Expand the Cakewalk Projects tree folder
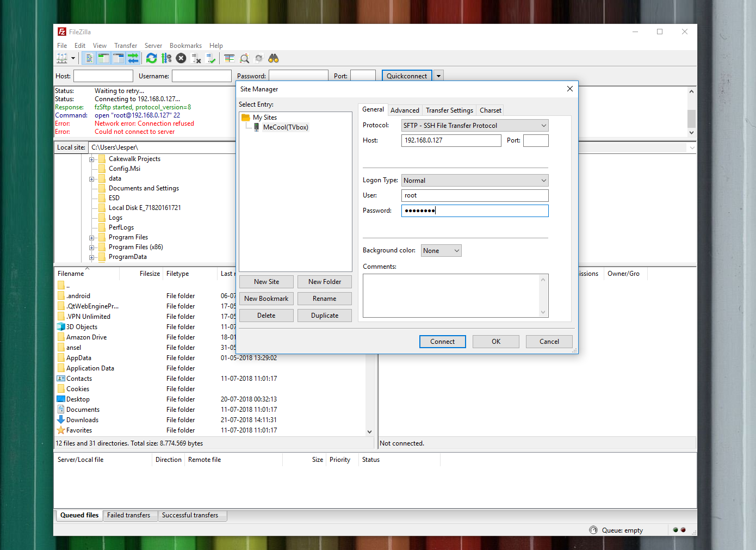The height and width of the screenshot is (550, 756). [x=92, y=159]
